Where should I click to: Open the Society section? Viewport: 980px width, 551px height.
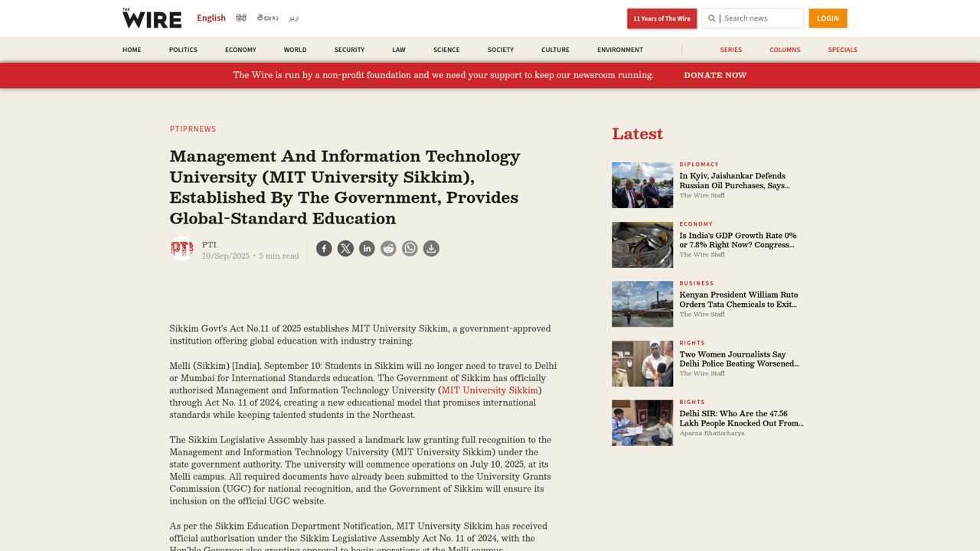coord(501,50)
